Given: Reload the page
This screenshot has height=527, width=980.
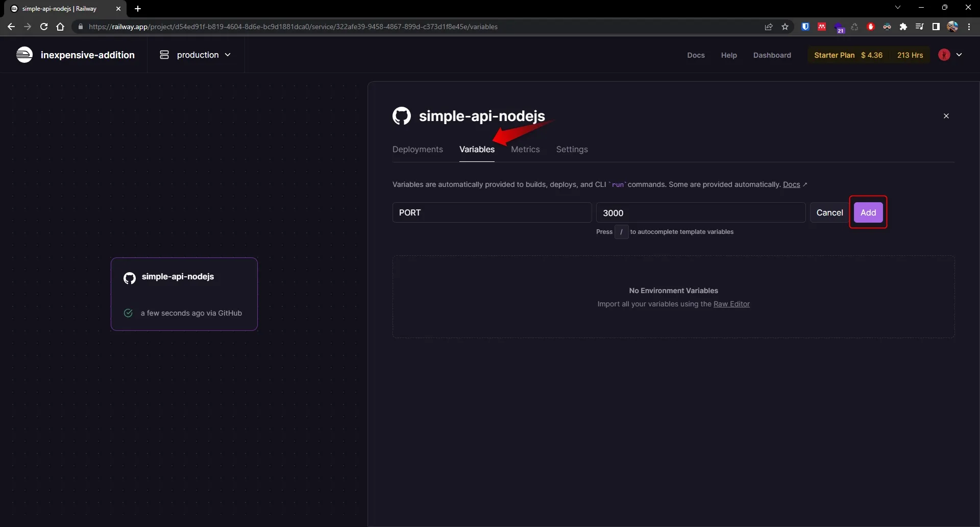Looking at the screenshot, I should 44,27.
